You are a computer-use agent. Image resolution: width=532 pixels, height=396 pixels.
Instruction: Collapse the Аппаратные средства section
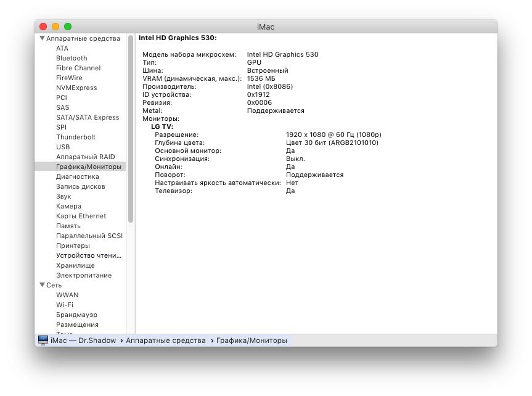pyautogui.click(x=42, y=38)
